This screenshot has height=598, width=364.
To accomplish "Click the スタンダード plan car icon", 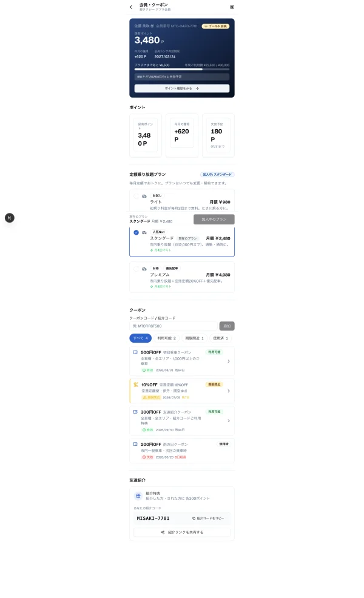I will [144, 232].
